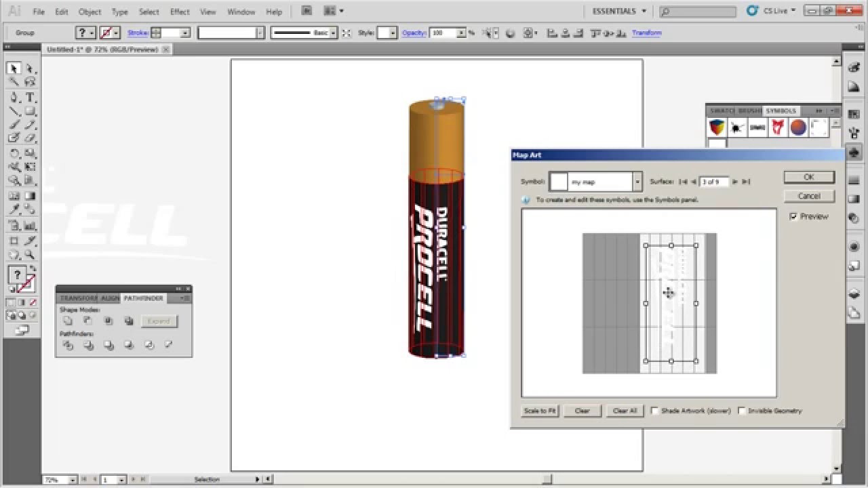Open the Opacity value dropdown arrow
The image size is (868, 488).
(462, 33)
